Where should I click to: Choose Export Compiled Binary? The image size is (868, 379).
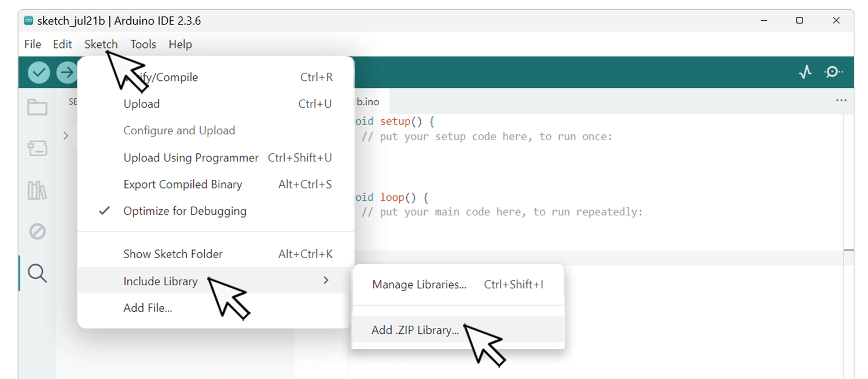click(x=216, y=185)
